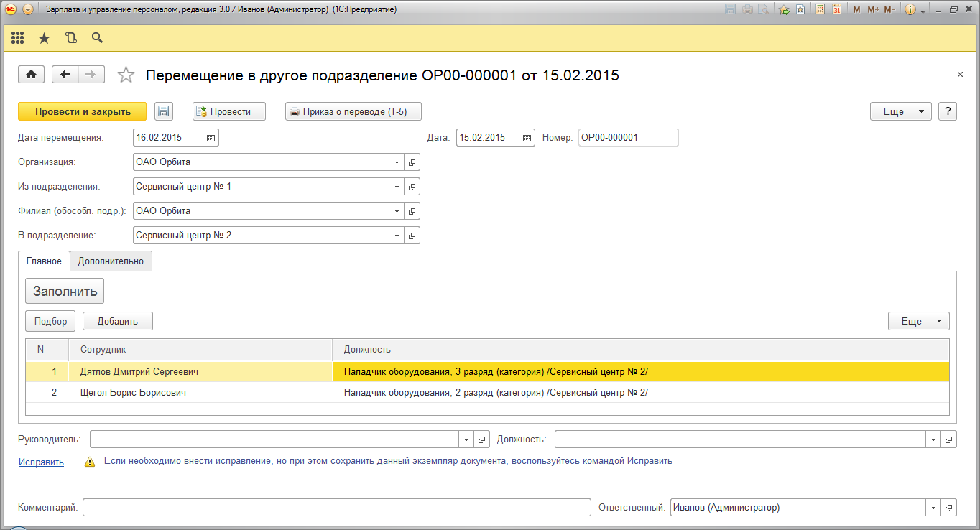This screenshot has height=530, width=980.
Task: Expand the Организация dropdown
Action: [397, 162]
